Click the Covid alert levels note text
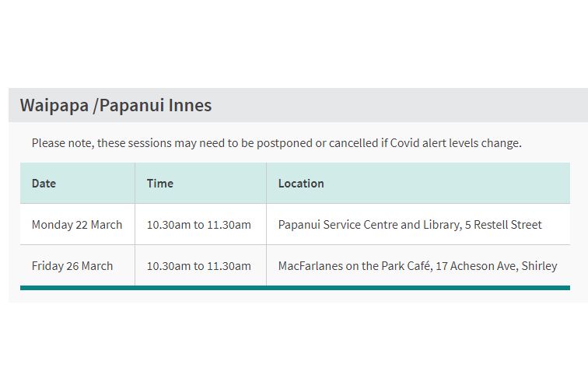Viewport: 588px width, 389px height. (x=276, y=143)
